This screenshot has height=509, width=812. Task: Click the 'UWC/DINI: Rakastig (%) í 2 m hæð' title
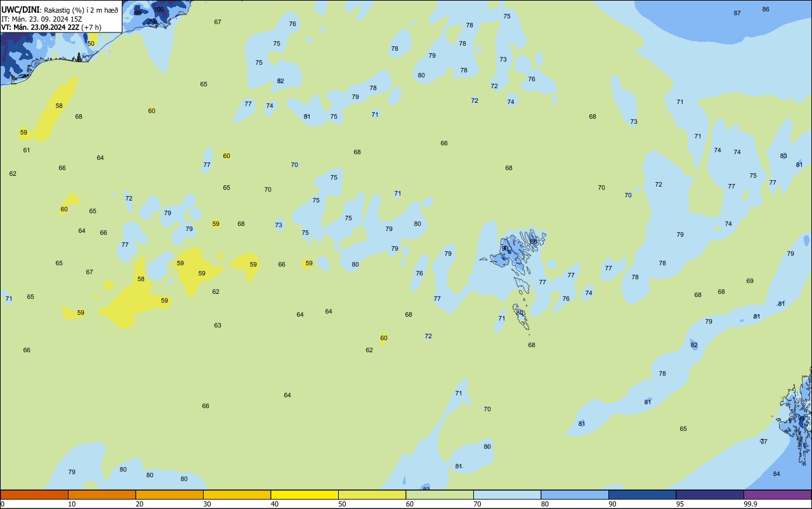[60, 10]
